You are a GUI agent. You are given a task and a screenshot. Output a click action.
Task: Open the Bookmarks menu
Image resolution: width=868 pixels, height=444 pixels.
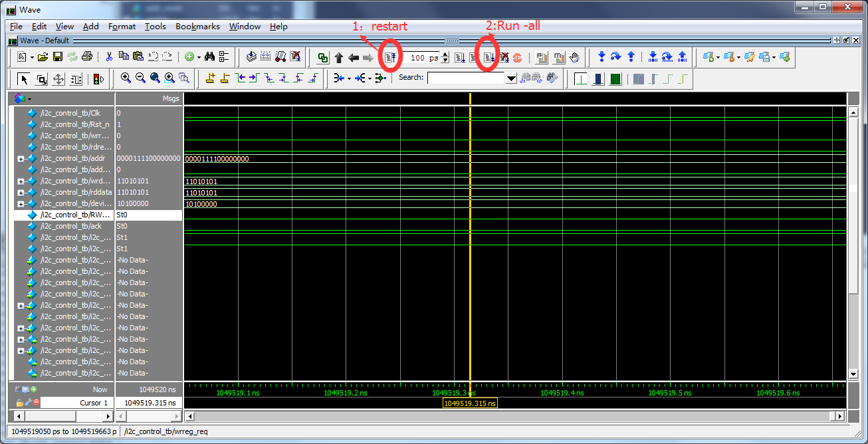(197, 26)
